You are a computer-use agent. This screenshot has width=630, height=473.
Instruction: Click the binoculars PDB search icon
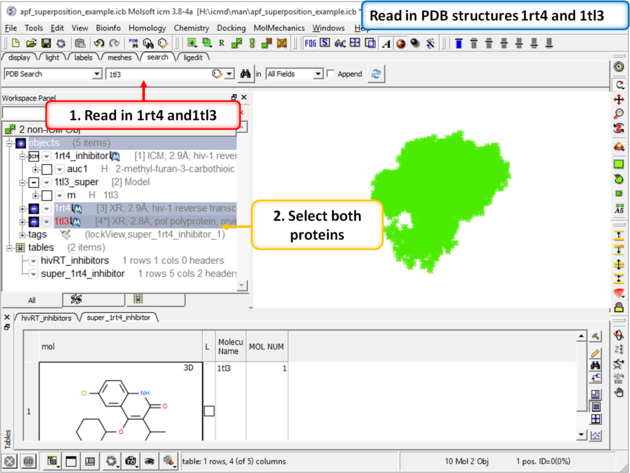click(245, 74)
